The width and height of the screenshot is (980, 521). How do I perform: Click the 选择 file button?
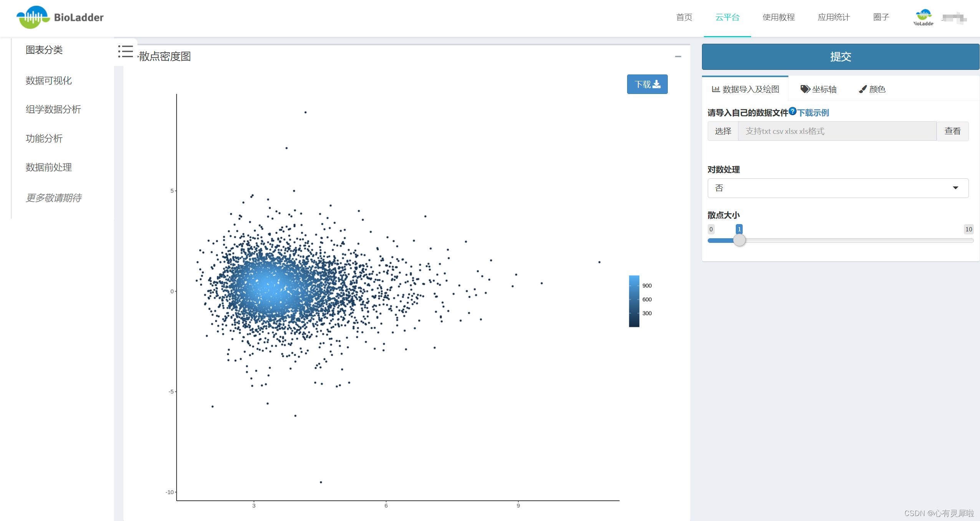(723, 131)
